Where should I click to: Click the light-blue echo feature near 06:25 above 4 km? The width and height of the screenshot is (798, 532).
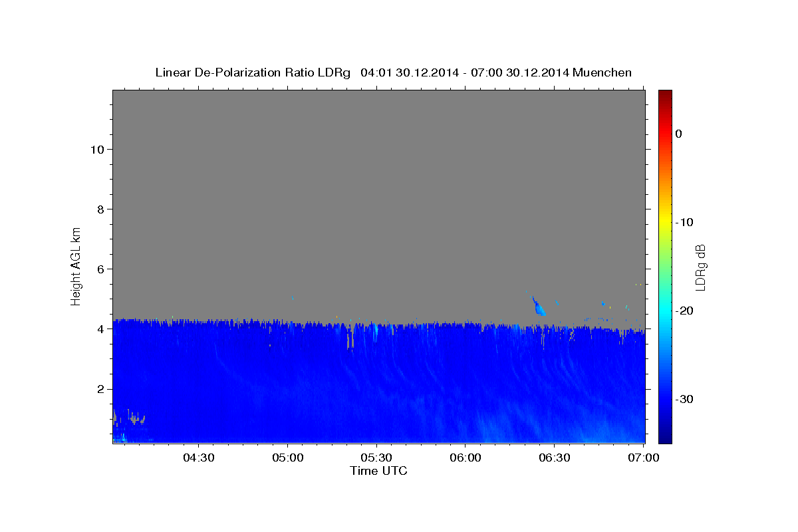(x=539, y=307)
